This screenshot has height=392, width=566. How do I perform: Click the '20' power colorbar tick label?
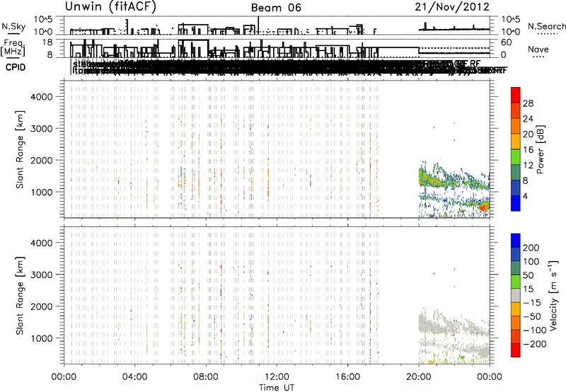528,134
